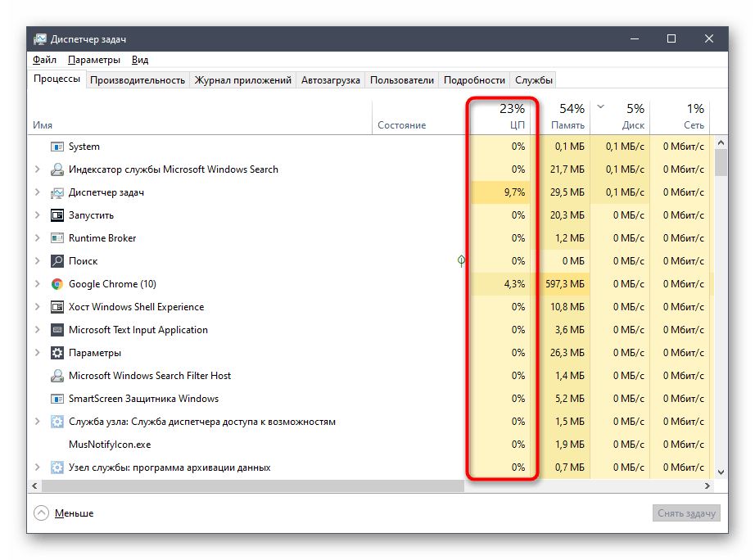Sort by the Состояние column header
This screenshot has width=755, height=560.
pos(421,116)
